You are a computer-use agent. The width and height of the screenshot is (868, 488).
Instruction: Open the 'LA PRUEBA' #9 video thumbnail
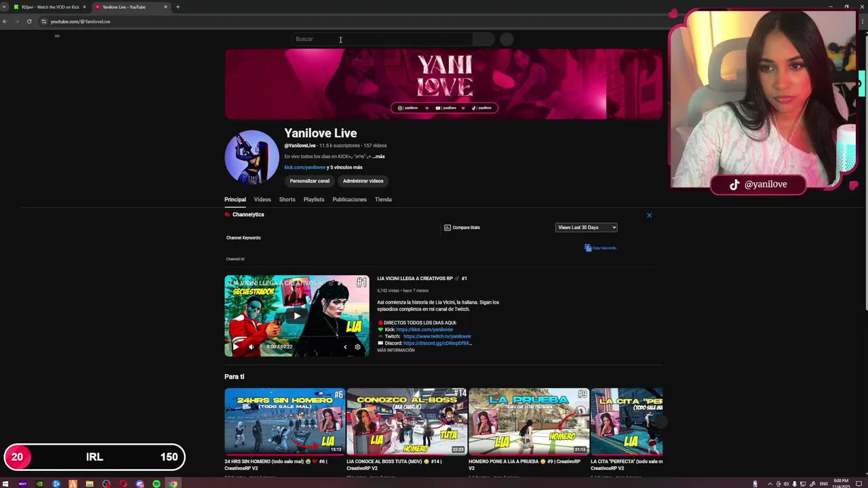point(529,422)
